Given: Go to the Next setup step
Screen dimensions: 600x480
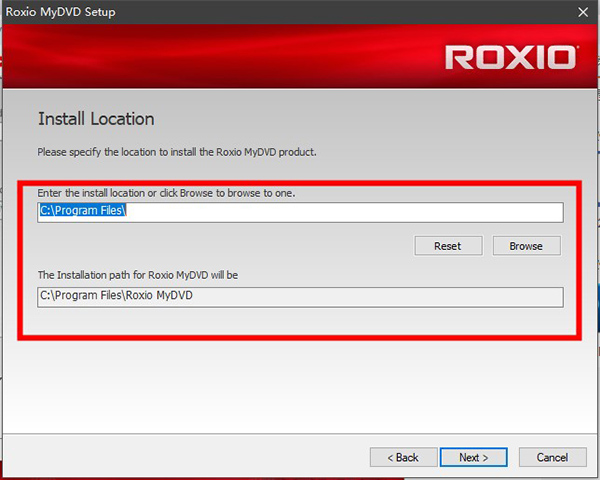Looking at the screenshot, I should 474,457.
